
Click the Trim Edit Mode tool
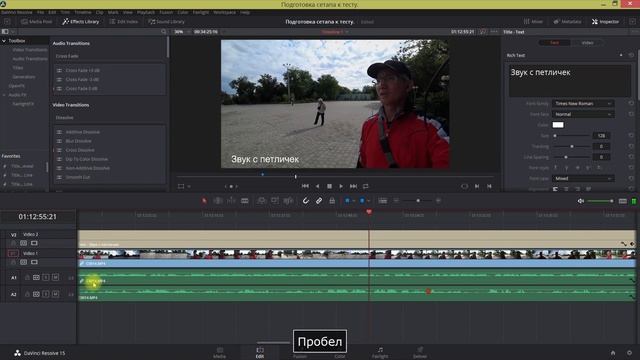(218, 201)
